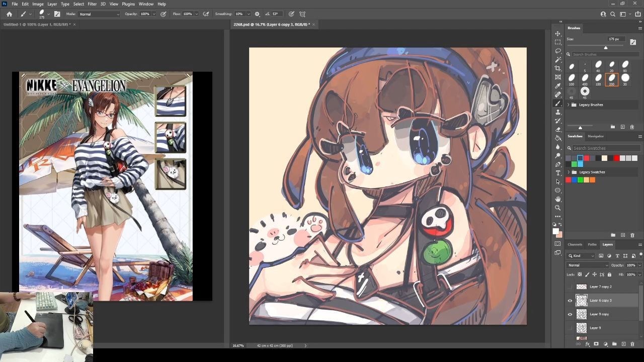
Task: Select the Hand tool
Action: (557, 199)
